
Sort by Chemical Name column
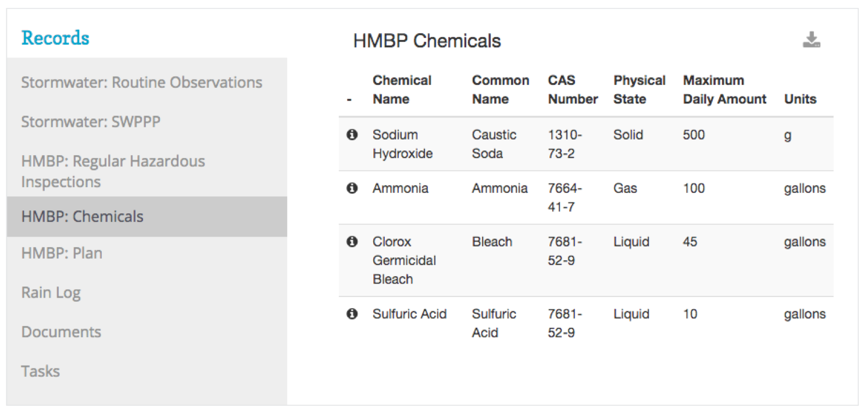402,90
